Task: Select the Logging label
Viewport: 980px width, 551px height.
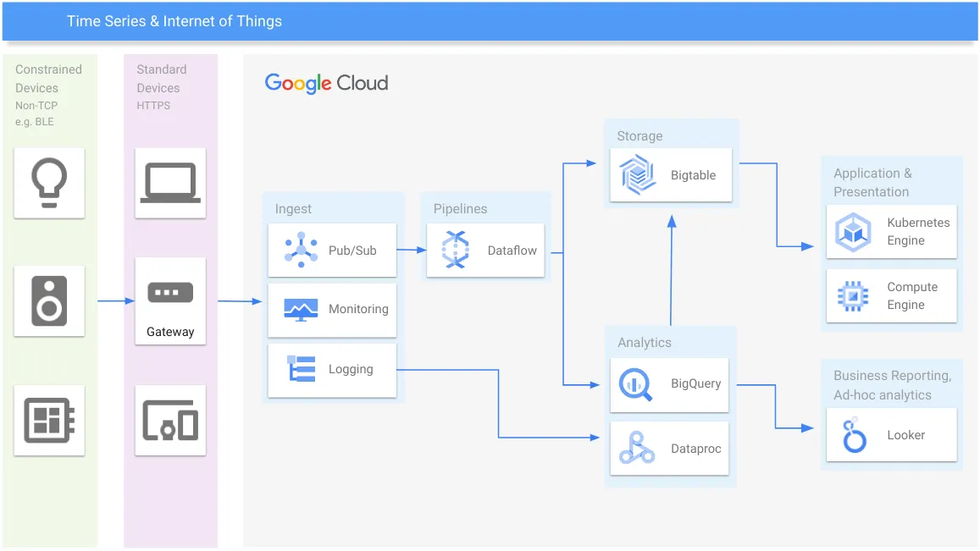Action: 351,369
